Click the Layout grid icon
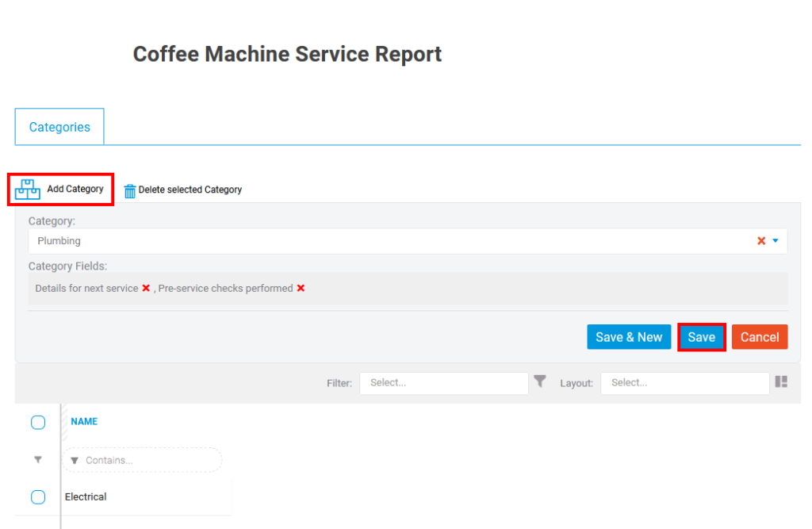This screenshot has width=812, height=529. point(781,381)
